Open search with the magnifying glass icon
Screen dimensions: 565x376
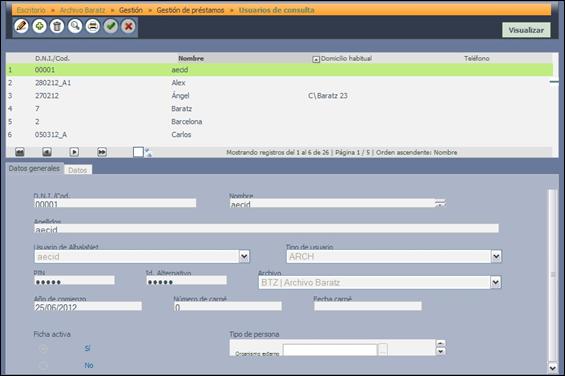click(75, 26)
